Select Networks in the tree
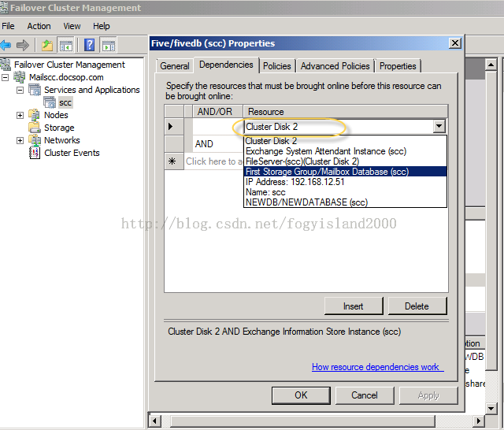This screenshot has width=504, height=430. [x=62, y=140]
